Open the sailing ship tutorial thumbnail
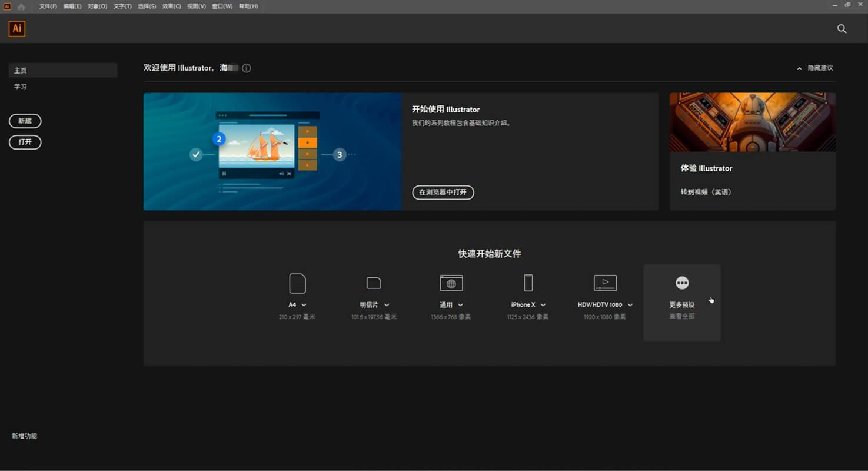868x471 pixels. (x=272, y=151)
